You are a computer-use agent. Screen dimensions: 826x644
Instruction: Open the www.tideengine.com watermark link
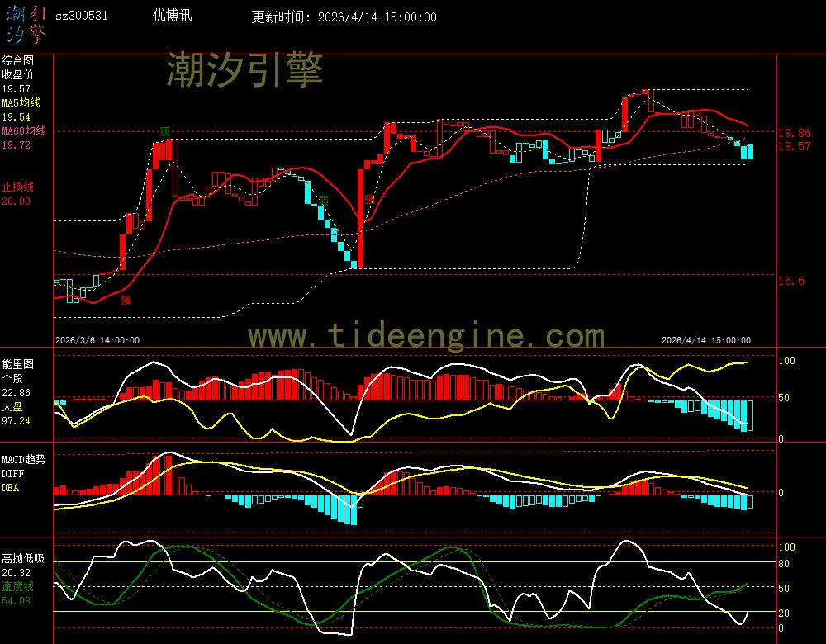click(x=426, y=336)
